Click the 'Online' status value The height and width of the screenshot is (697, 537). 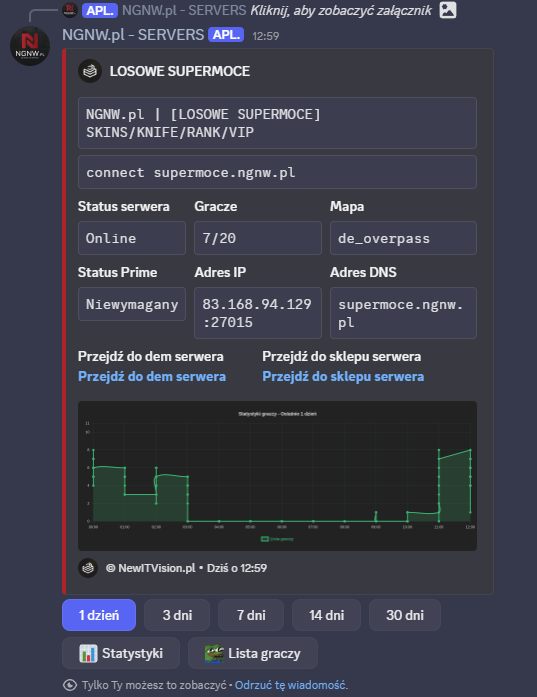point(132,238)
